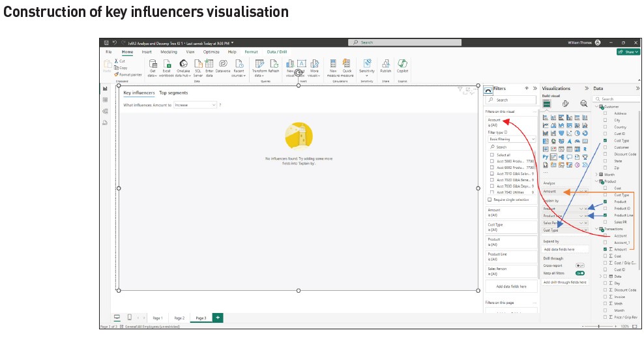Check the Require single selection checkbox
Screen dimensions: 644x343
pyautogui.click(x=491, y=200)
